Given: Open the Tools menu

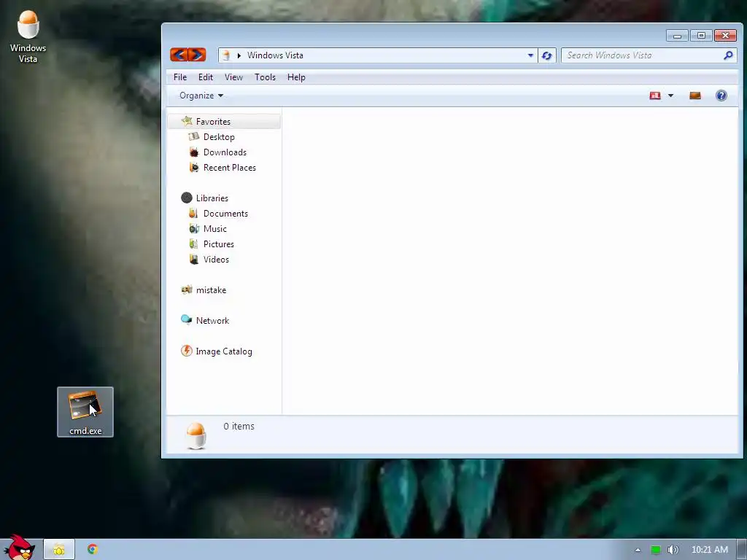Looking at the screenshot, I should click(x=265, y=77).
